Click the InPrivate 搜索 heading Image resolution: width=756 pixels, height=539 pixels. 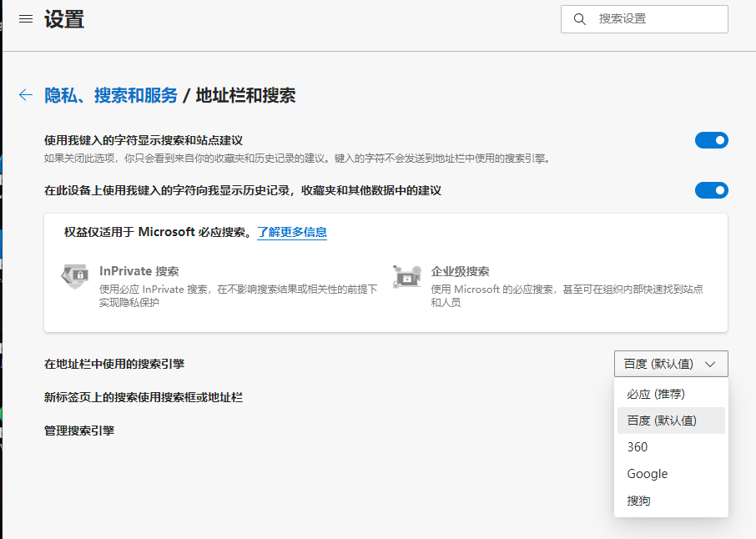(x=139, y=271)
